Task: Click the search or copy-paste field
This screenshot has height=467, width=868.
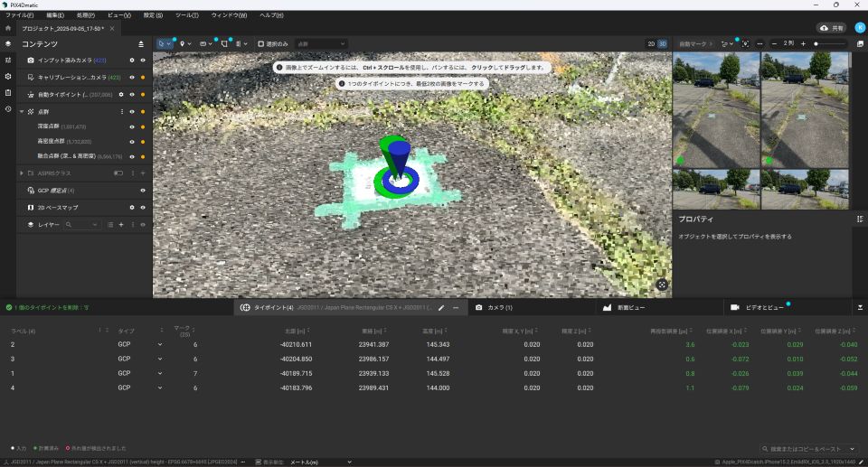Action: tap(810, 448)
